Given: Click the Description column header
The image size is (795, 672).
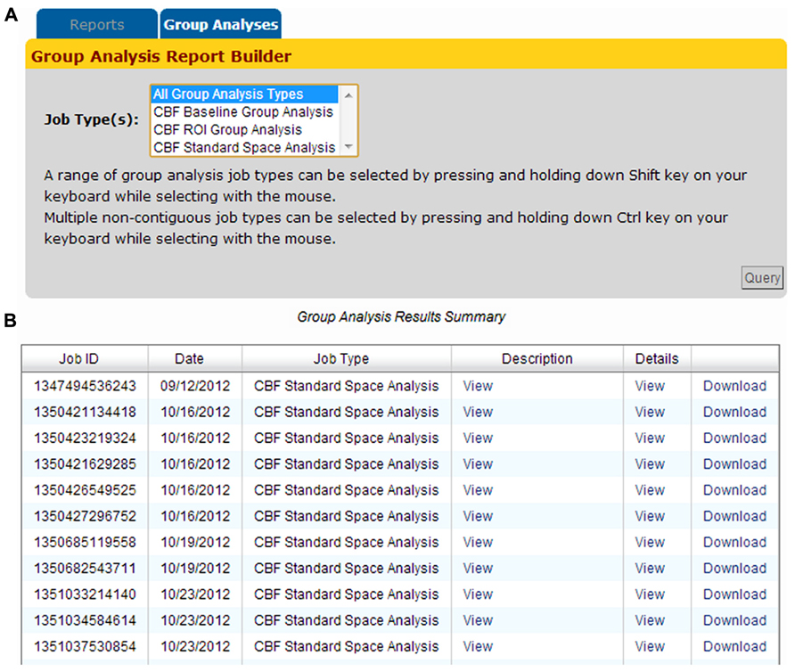Looking at the screenshot, I should point(537,358).
